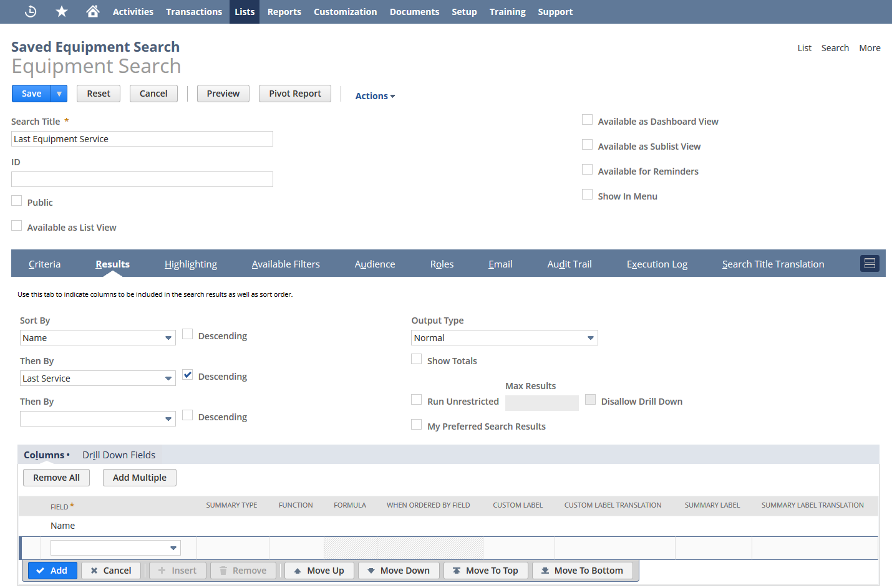Open the Output Type dropdown
Screen dimensions: 892x588
point(505,338)
